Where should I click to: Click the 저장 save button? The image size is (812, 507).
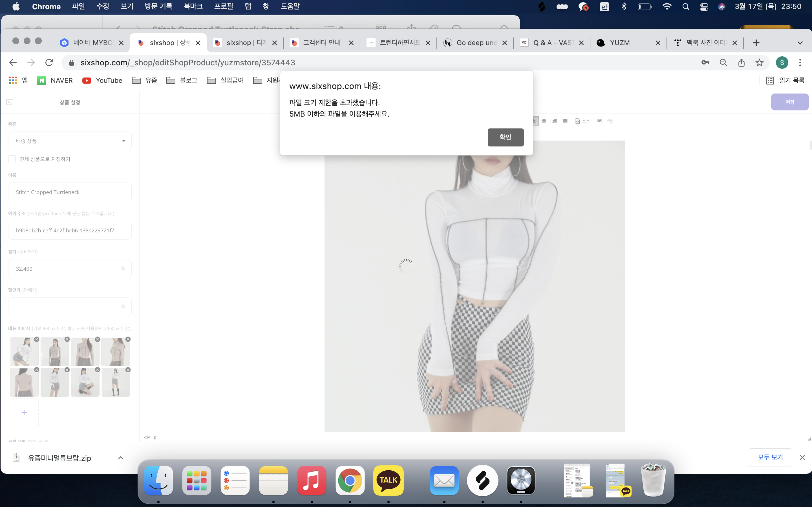click(x=789, y=102)
